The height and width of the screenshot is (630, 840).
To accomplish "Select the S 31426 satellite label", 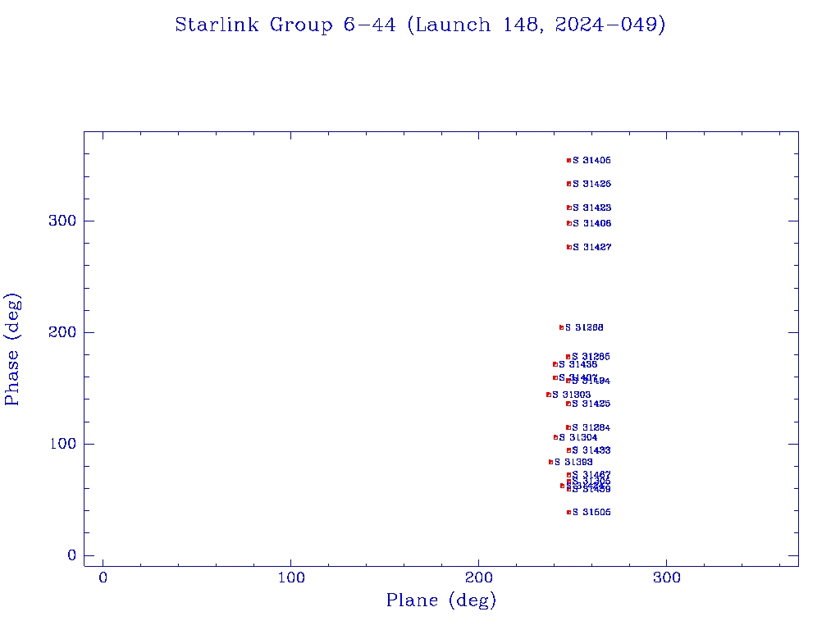I will [x=592, y=185].
